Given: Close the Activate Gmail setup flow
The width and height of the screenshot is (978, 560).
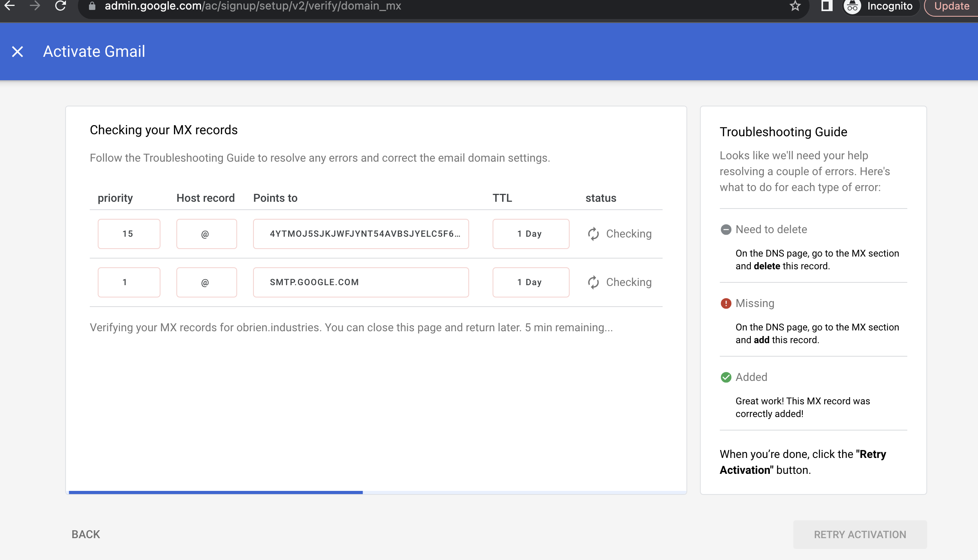Looking at the screenshot, I should [x=17, y=51].
